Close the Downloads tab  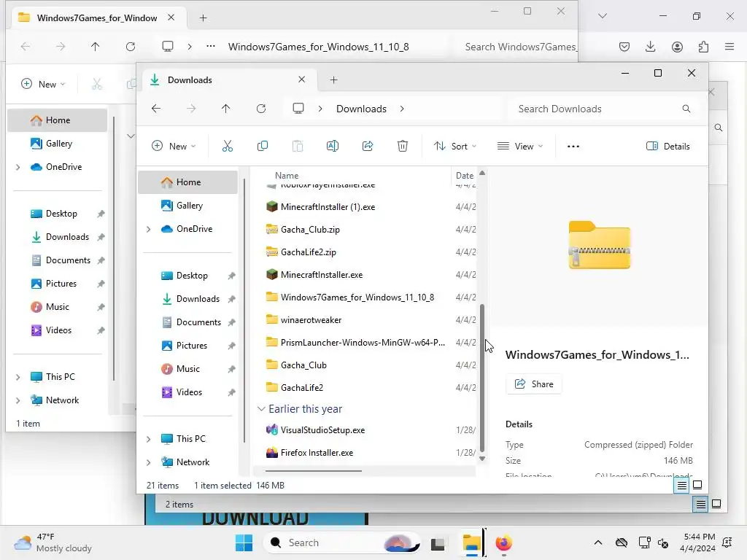pyautogui.click(x=301, y=79)
